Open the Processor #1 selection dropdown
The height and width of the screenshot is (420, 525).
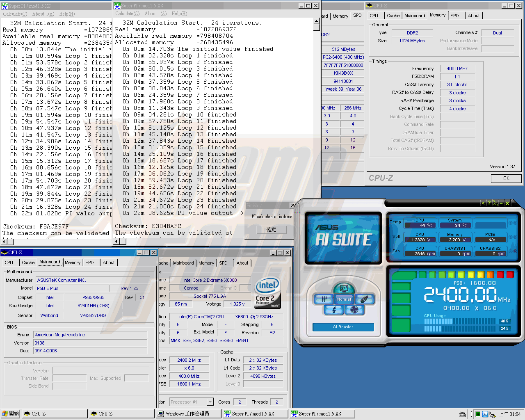point(210,402)
